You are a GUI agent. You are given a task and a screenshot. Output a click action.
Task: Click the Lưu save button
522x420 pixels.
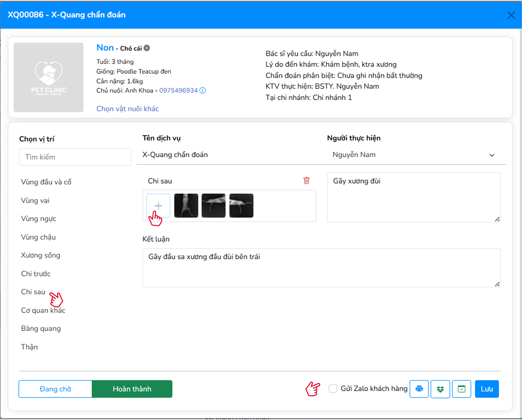pyautogui.click(x=487, y=389)
